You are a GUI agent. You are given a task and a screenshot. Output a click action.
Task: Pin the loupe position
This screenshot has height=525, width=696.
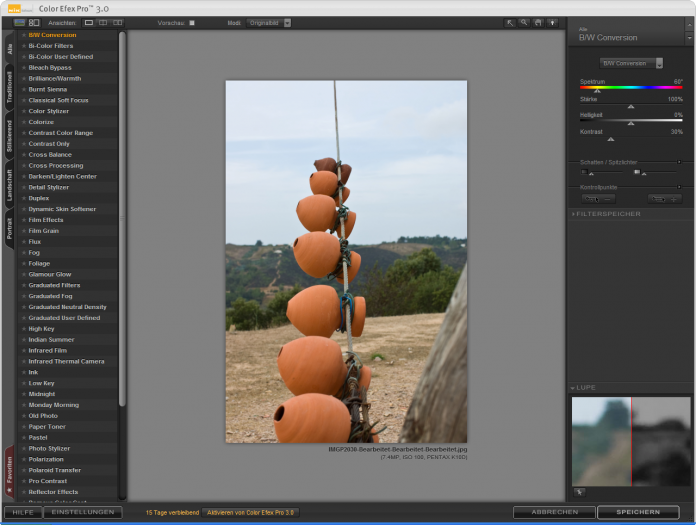tap(579, 491)
